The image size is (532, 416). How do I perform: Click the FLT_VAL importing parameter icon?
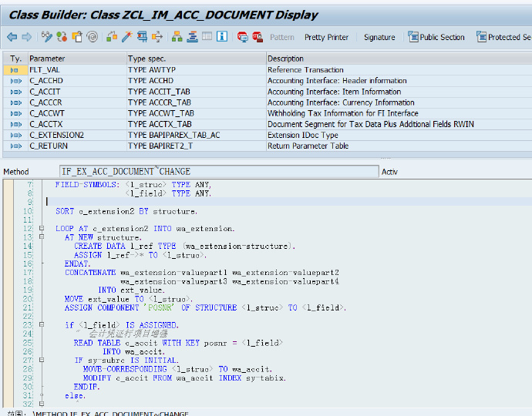[x=14, y=70]
